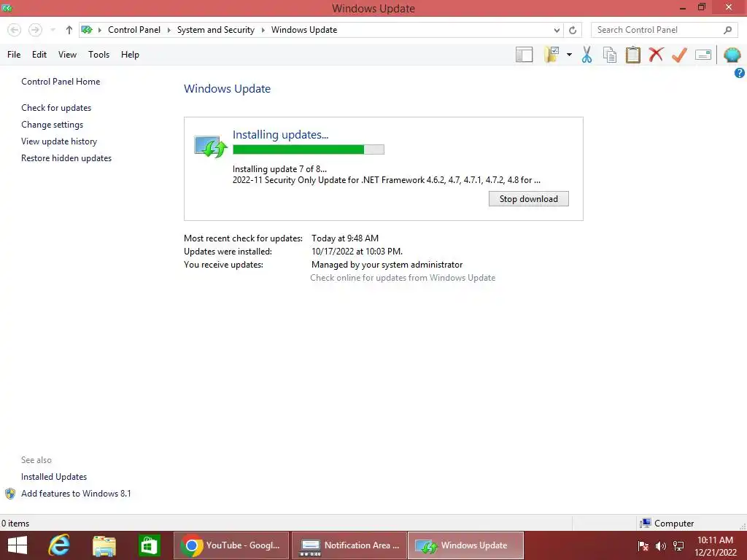
Task: Open View update history
Action: click(59, 141)
